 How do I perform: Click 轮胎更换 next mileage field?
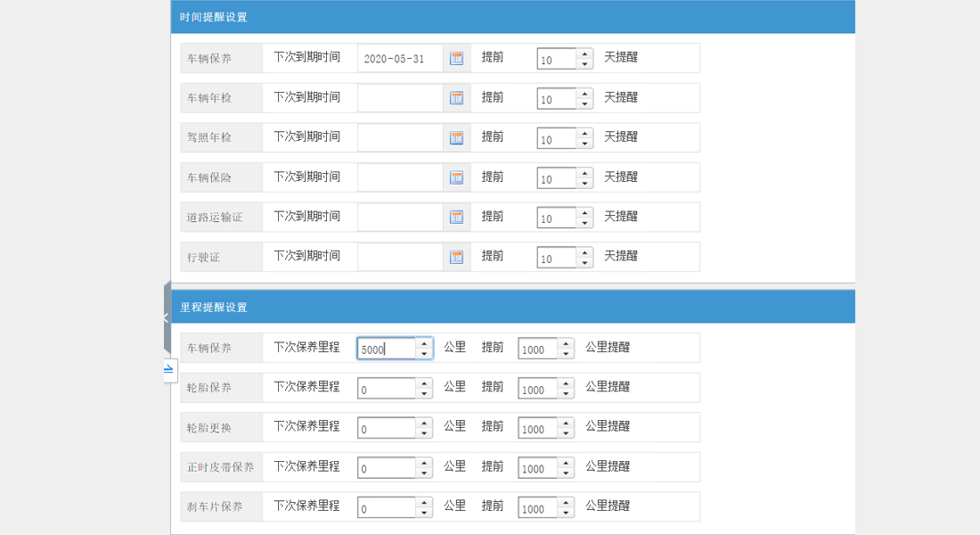(x=387, y=428)
